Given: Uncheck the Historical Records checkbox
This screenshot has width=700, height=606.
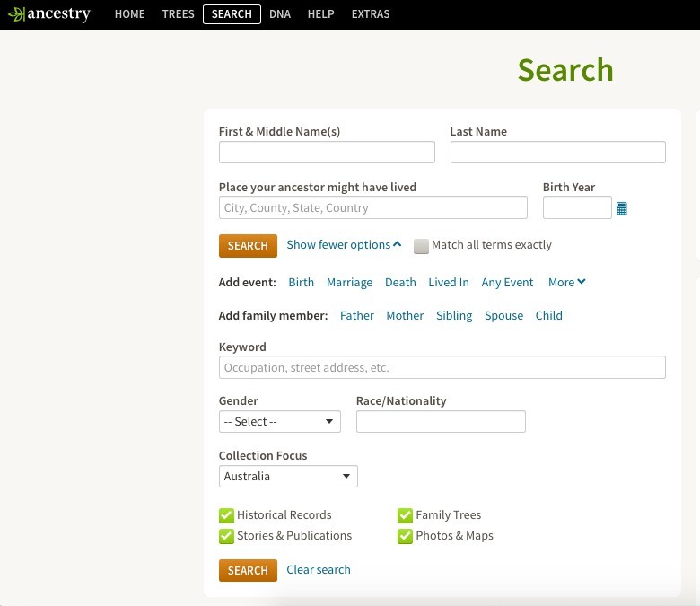Looking at the screenshot, I should (x=226, y=515).
